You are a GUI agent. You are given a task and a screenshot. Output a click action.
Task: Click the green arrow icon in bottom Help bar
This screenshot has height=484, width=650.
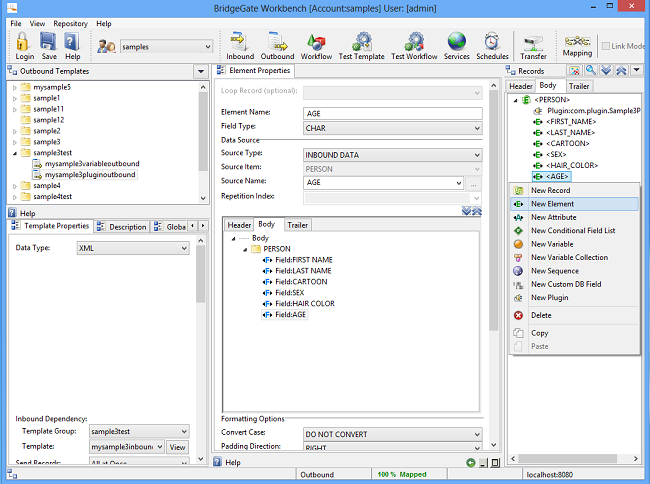[471, 462]
